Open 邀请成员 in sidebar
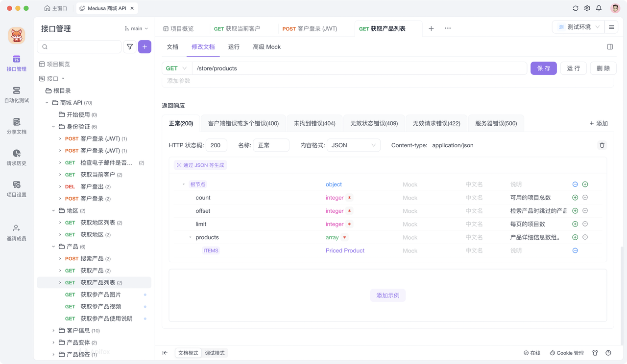 click(17, 233)
